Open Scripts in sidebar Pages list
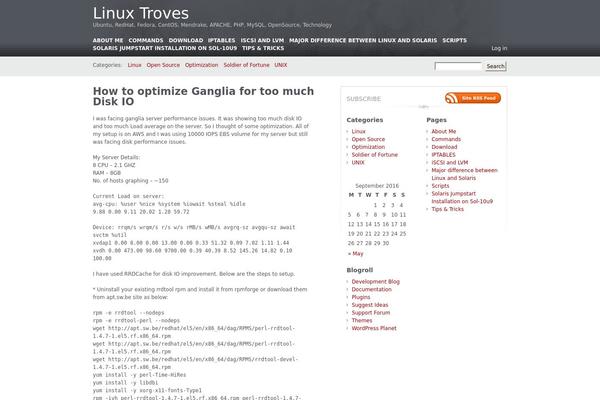Viewport: 600px width, 400px height. 440,186
